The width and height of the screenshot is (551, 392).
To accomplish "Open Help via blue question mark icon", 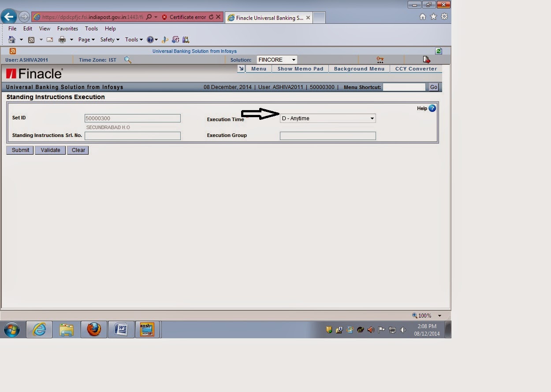I will pos(432,108).
